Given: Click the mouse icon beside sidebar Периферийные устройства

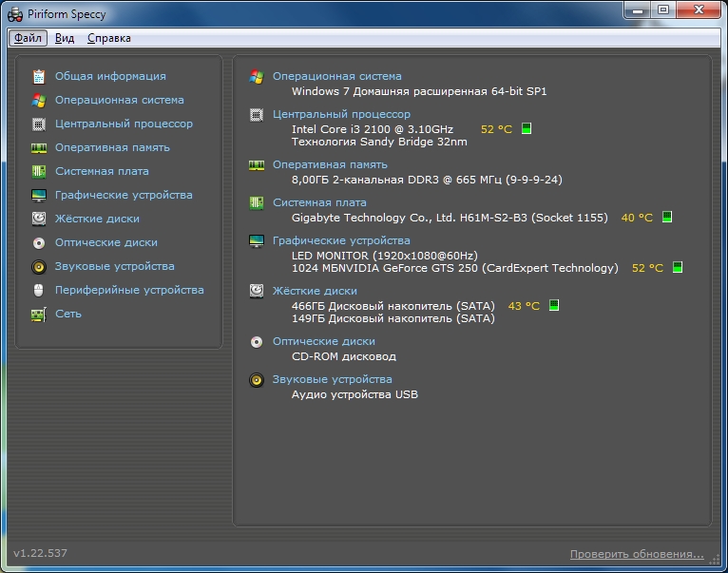Looking at the screenshot, I should tap(39, 290).
